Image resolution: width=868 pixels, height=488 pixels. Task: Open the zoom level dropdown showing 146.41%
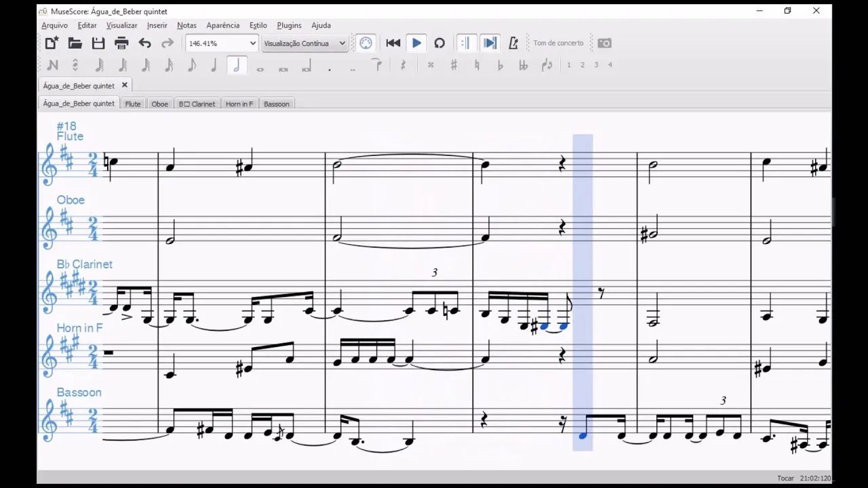pyautogui.click(x=222, y=43)
